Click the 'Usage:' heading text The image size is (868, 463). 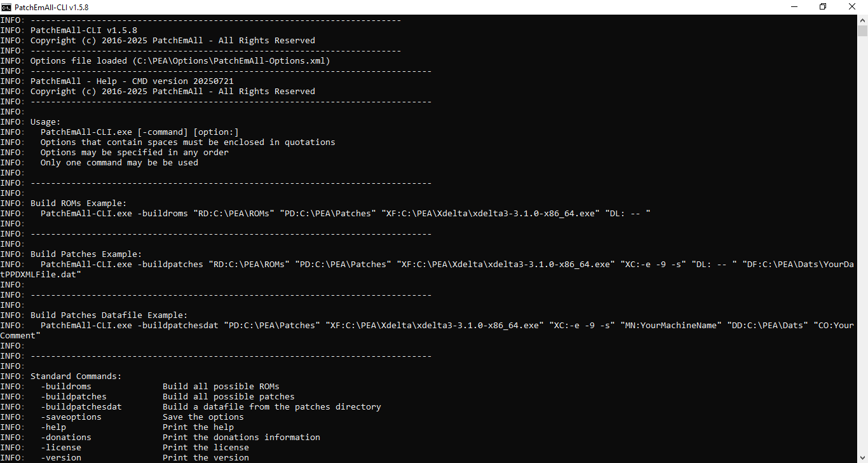[45, 122]
